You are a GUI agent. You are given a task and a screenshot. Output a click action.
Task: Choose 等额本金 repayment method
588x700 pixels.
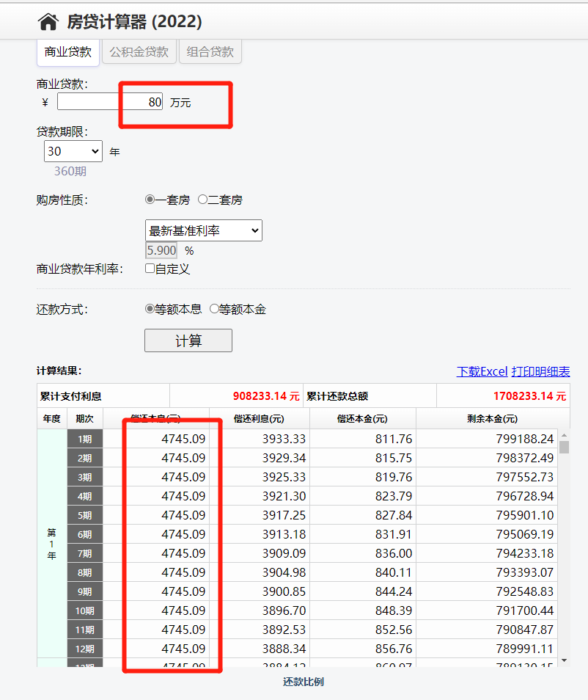[214, 309]
